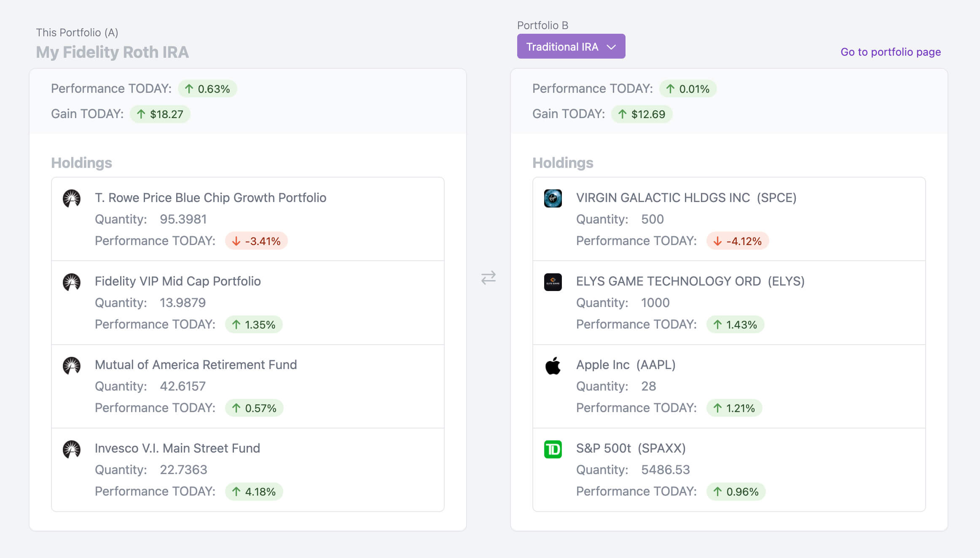Click the Fidelity icon next to T. Rowe Price Blue Chip Growth
980x558 pixels.
coord(71,198)
